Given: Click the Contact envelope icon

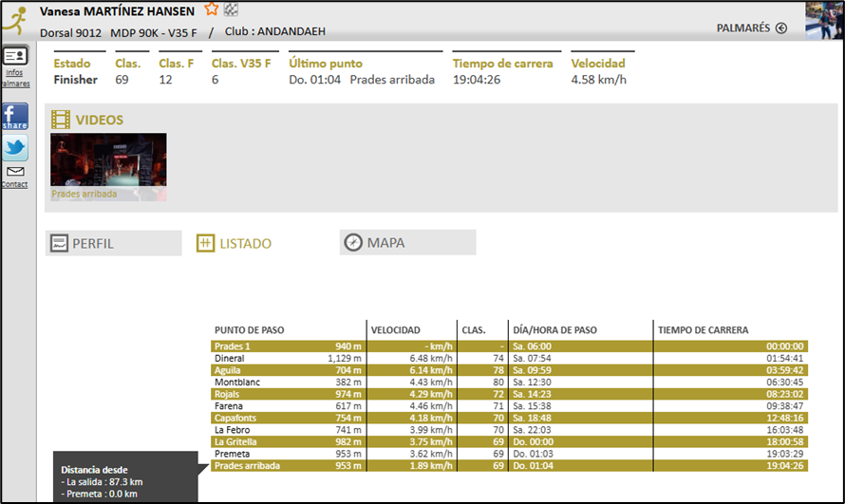Looking at the screenshot, I should point(14,172).
